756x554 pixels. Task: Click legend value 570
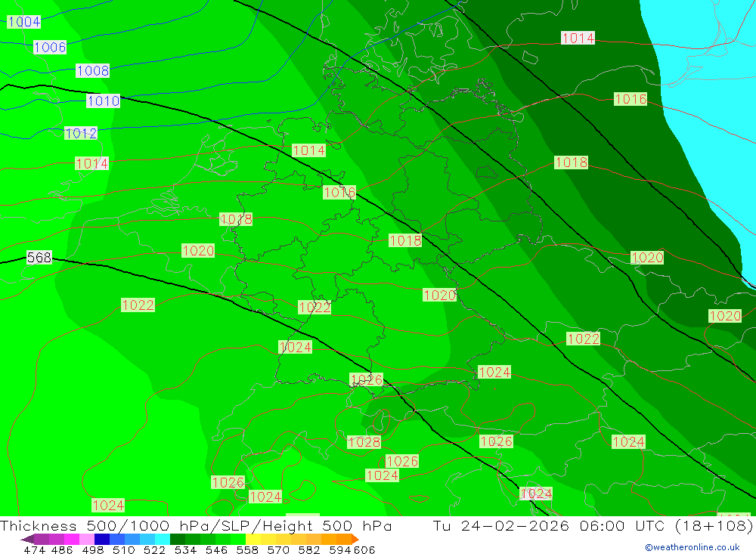[x=277, y=549]
